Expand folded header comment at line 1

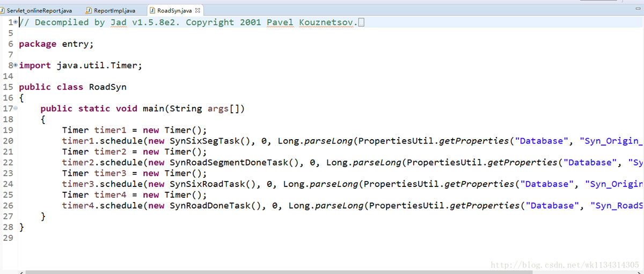click(15, 22)
